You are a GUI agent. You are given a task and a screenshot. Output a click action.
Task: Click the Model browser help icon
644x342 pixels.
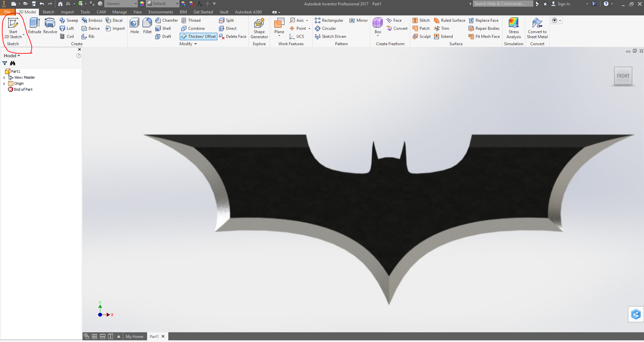79,56
